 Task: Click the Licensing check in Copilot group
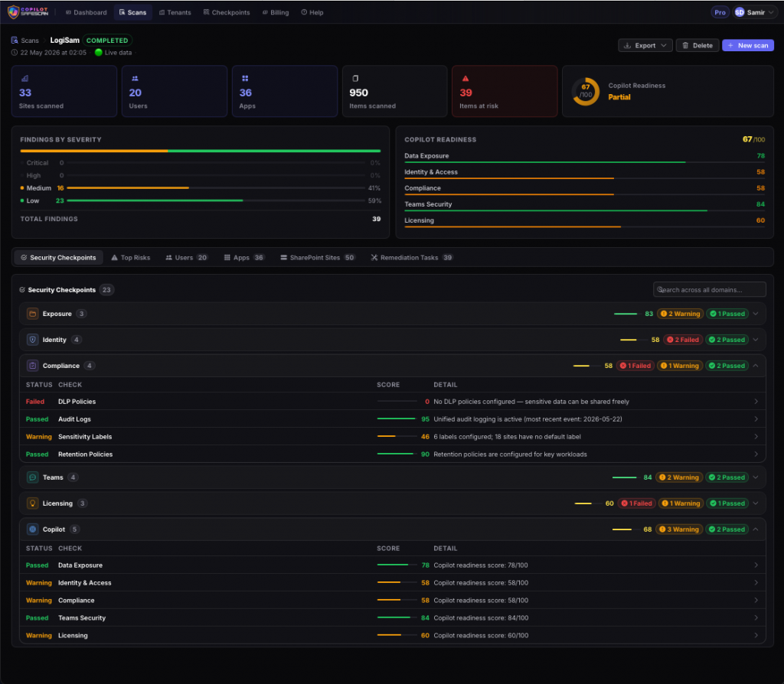pos(393,635)
